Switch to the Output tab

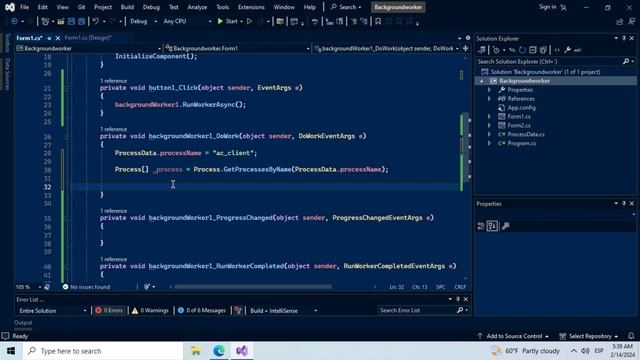(23, 322)
